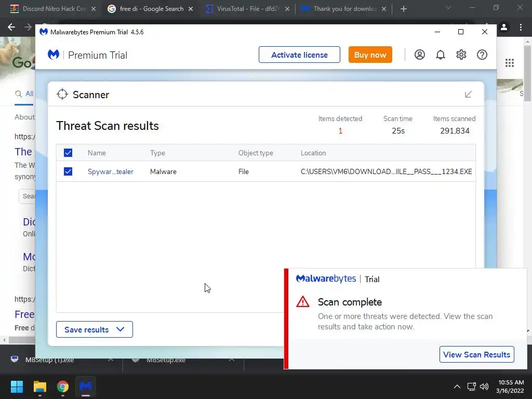Open Google apps grid in Chrome
The image size is (532, 399).
[510, 63]
